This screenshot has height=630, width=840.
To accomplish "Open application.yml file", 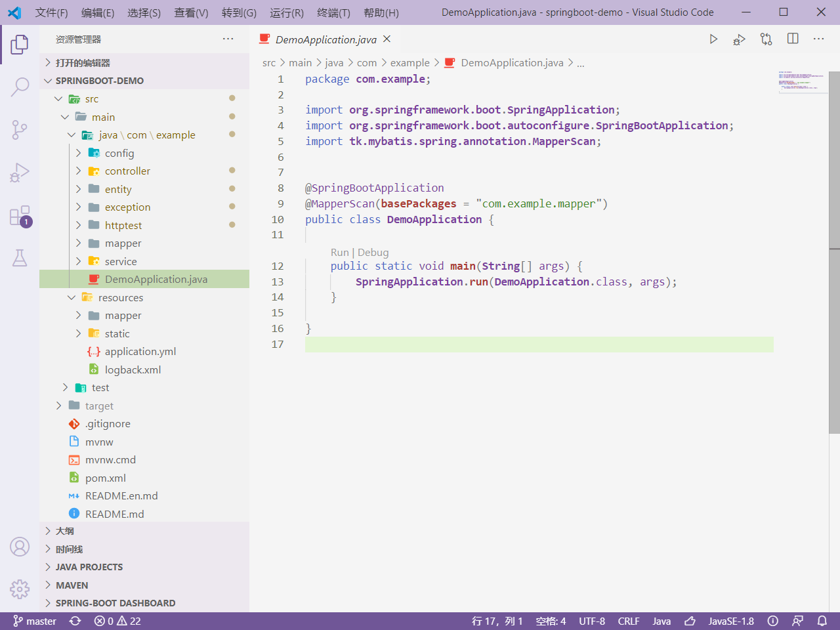I will (x=144, y=352).
